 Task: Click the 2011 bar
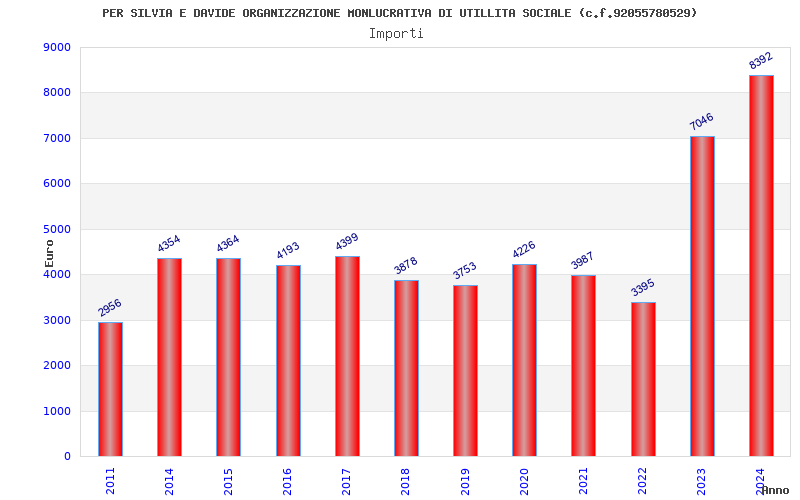(x=110, y=389)
